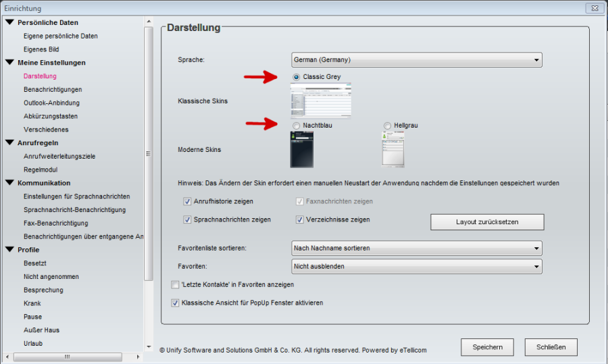Choose the Nachtblau skin radio button
Image resolution: width=608 pixels, height=364 pixels.
297,126
